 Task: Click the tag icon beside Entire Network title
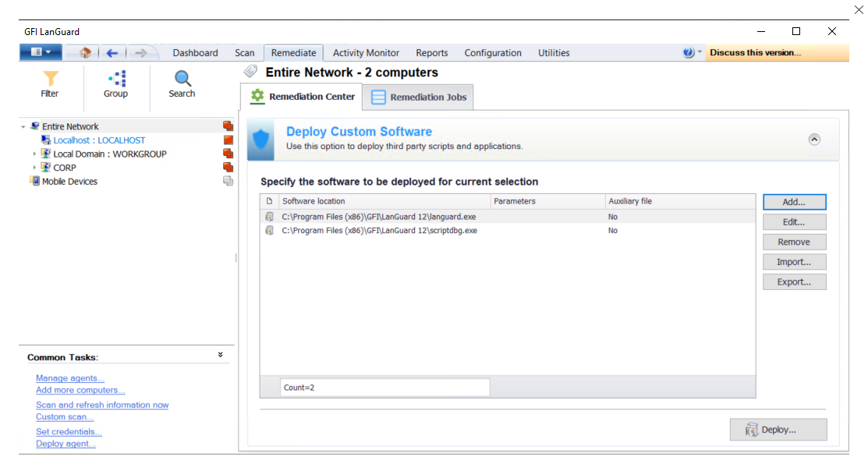tap(251, 72)
